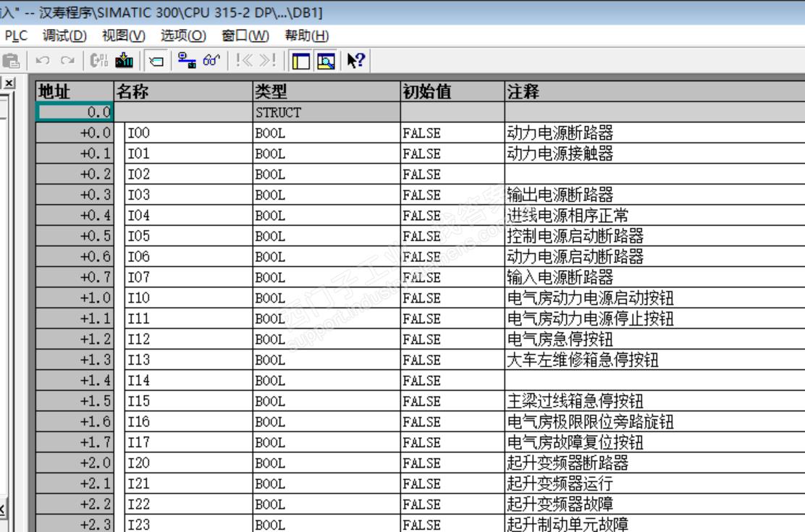Click the online connection network icon
Image resolution: width=805 pixels, height=532 pixels.
187,61
